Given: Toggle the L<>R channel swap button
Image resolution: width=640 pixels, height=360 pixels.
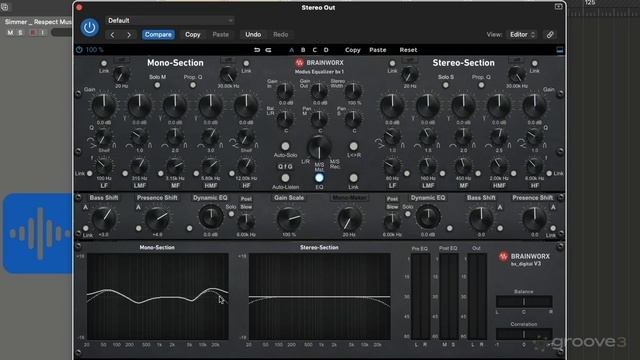Looking at the screenshot, I should tap(353, 146).
